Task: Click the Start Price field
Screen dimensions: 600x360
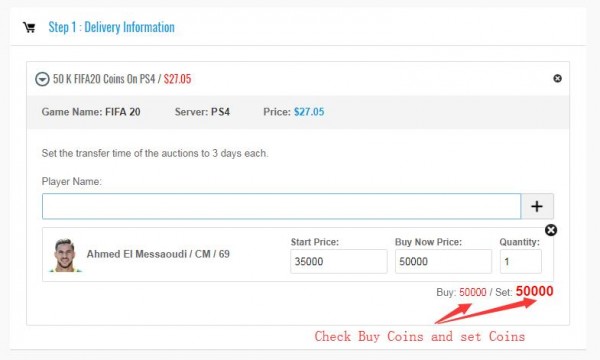Action: (339, 261)
